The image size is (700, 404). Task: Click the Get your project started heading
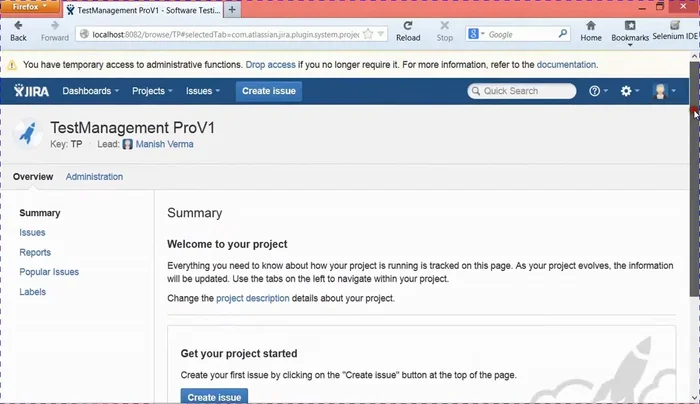tap(239, 354)
